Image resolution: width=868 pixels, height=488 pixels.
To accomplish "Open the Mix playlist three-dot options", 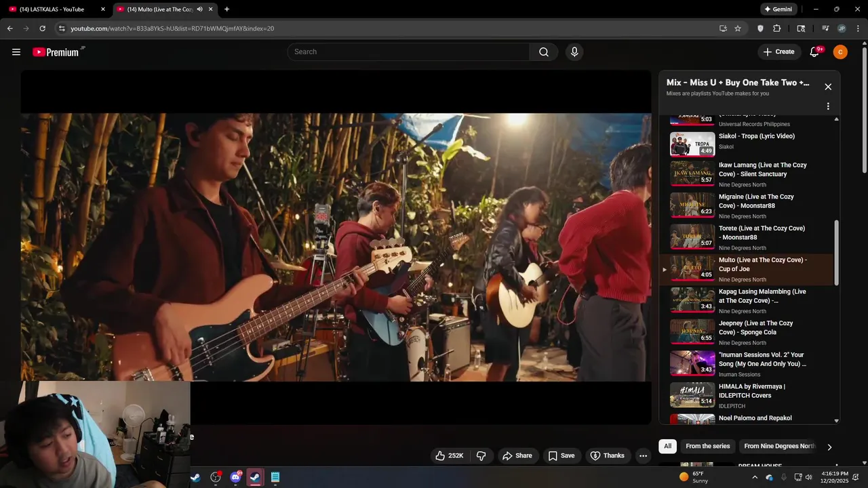I will point(828,106).
